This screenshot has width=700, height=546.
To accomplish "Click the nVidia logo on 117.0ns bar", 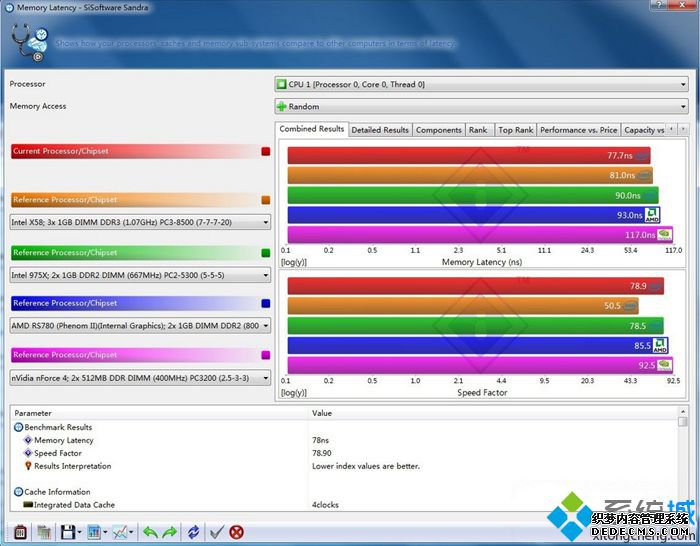I will (664, 234).
